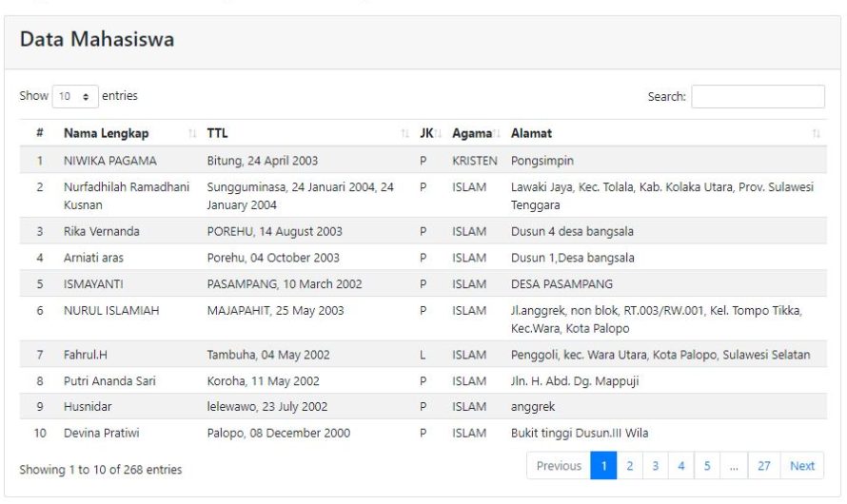Click birth info MAJAPAHIT, 25 May 2003
Image resolution: width=847 pixels, height=504 pixels.
pos(275,311)
